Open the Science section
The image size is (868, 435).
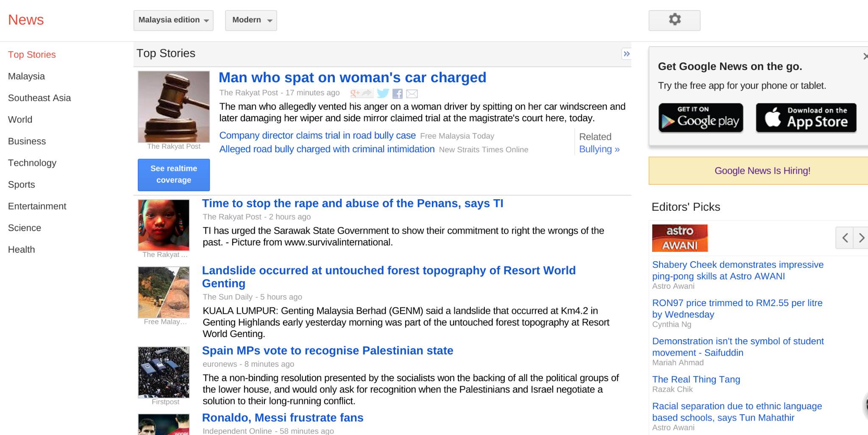click(25, 228)
